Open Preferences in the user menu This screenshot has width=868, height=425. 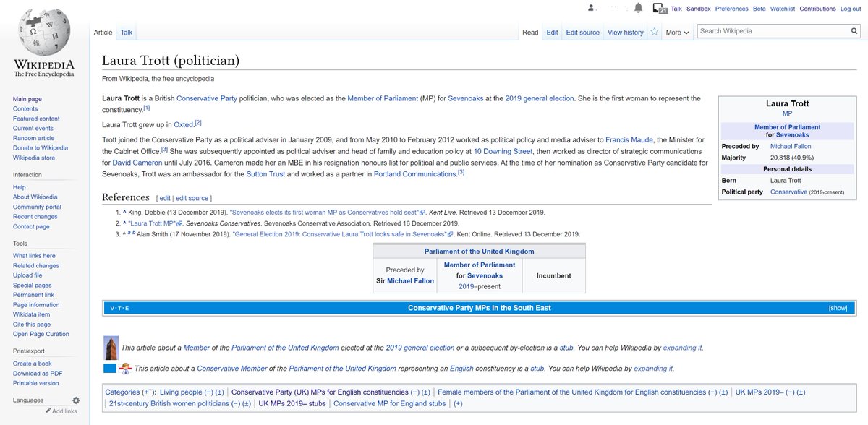(x=731, y=9)
